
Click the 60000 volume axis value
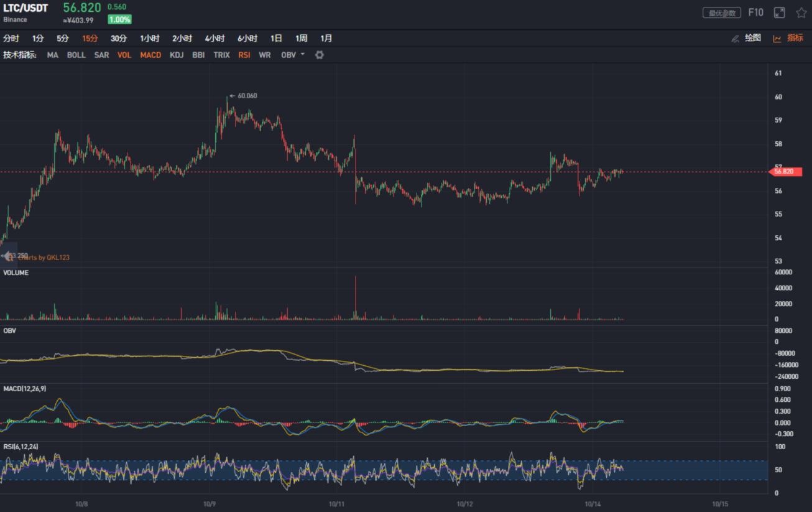[x=783, y=272]
